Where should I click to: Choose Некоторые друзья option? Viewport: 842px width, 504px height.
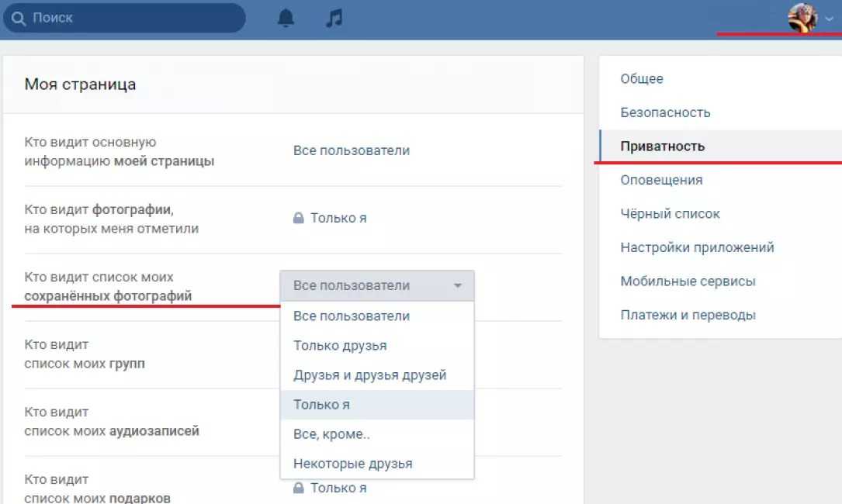pyautogui.click(x=352, y=464)
